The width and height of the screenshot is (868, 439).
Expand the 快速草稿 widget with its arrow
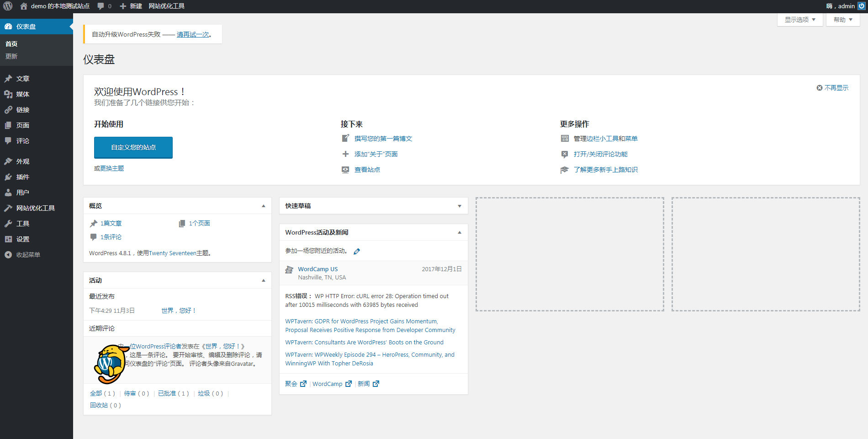[x=460, y=206]
